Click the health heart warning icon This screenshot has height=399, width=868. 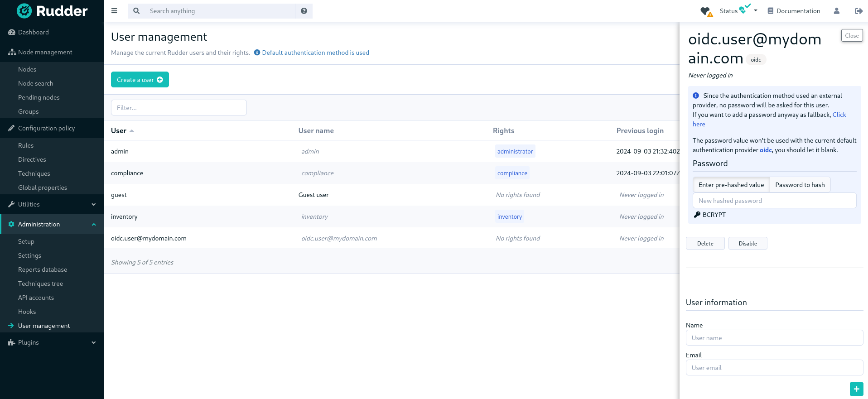click(706, 11)
